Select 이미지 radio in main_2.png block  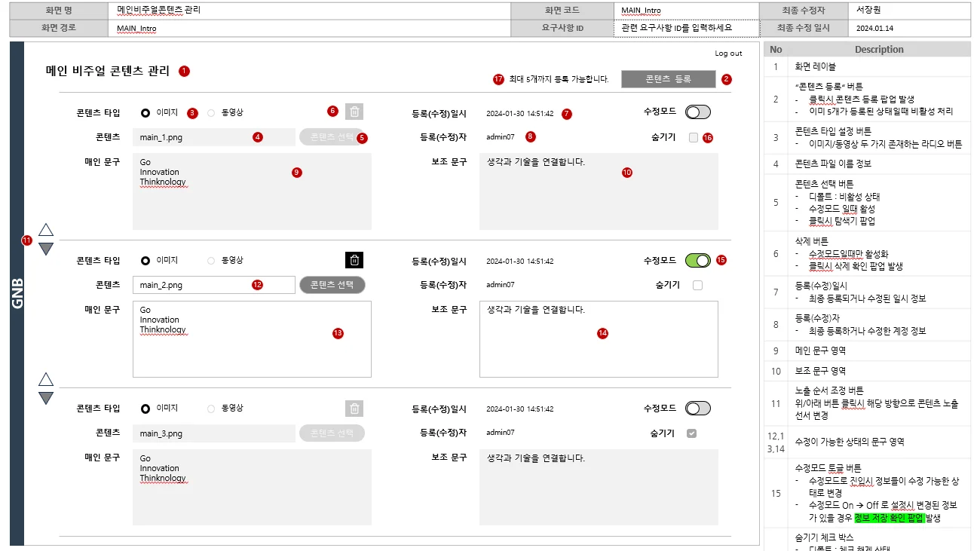(x=145, y=261)
